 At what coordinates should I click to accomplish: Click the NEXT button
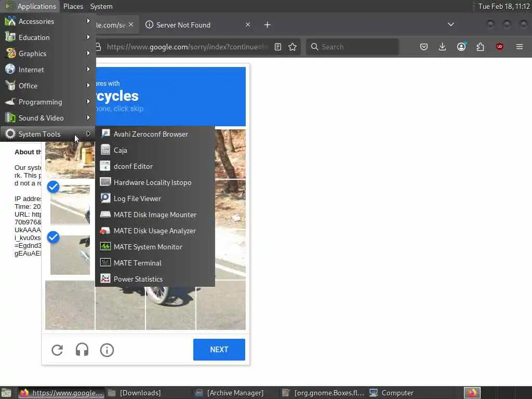pos(219,350)
